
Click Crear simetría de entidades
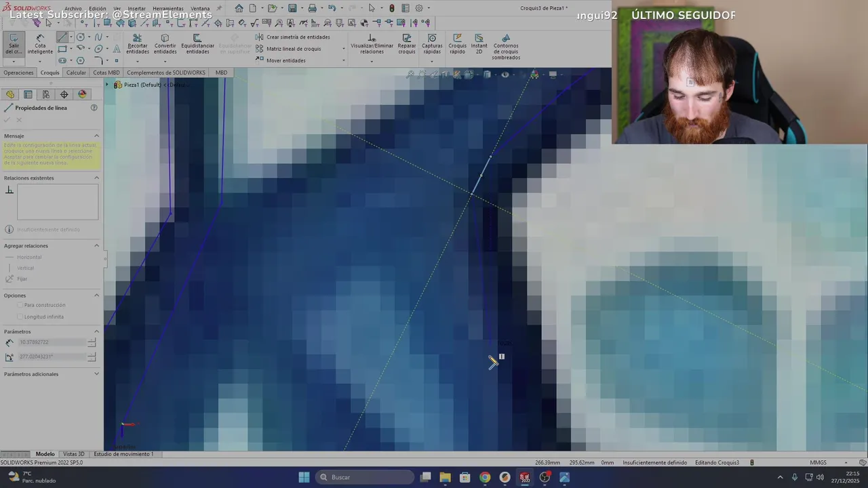pyautogui.click(x=293, y=37)
